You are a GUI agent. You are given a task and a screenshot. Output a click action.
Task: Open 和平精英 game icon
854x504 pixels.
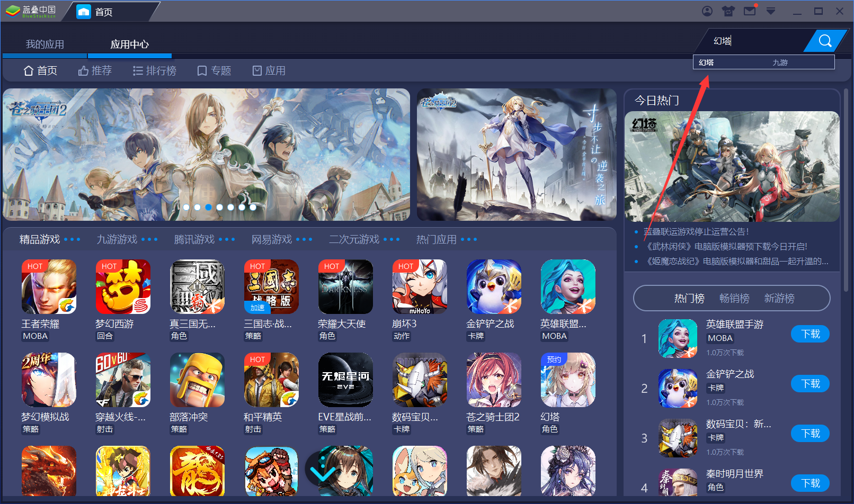(x=271, y=380)
